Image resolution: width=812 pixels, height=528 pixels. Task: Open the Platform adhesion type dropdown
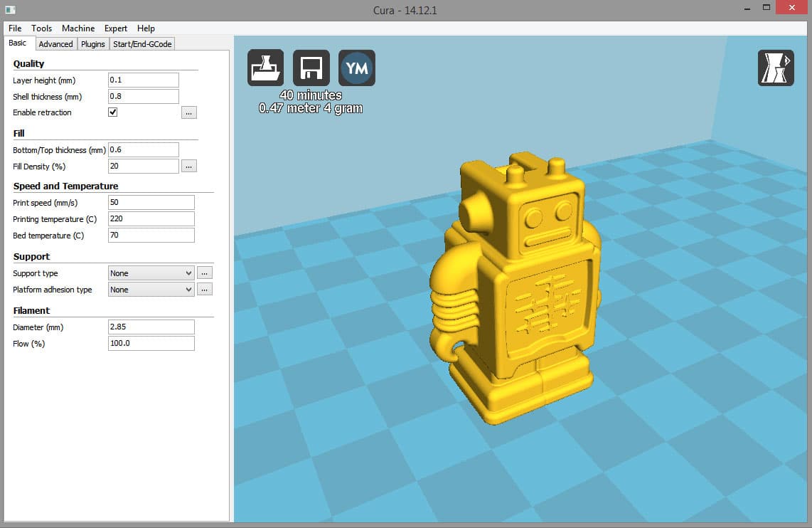(150, 289)
